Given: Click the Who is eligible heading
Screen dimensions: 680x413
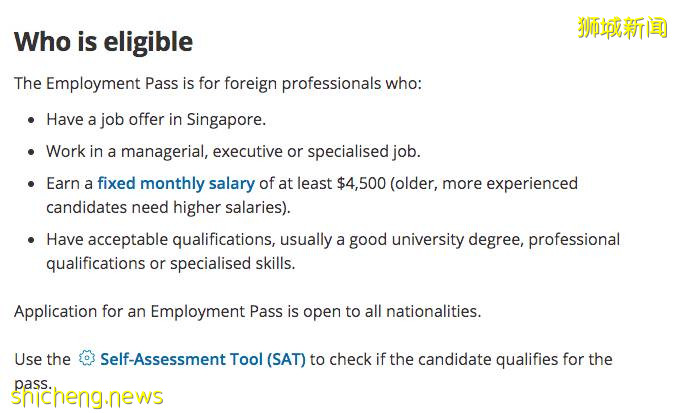Looking at the screenshot, I should tap(103, 42).
